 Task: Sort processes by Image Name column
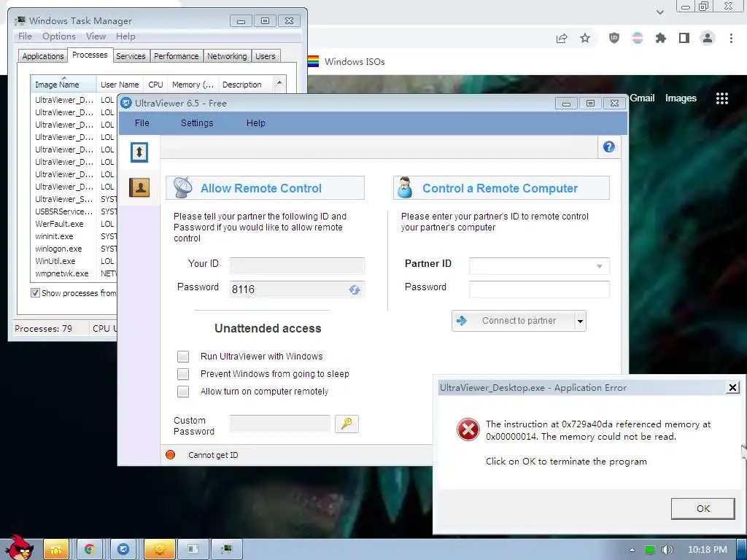(63, 85)
